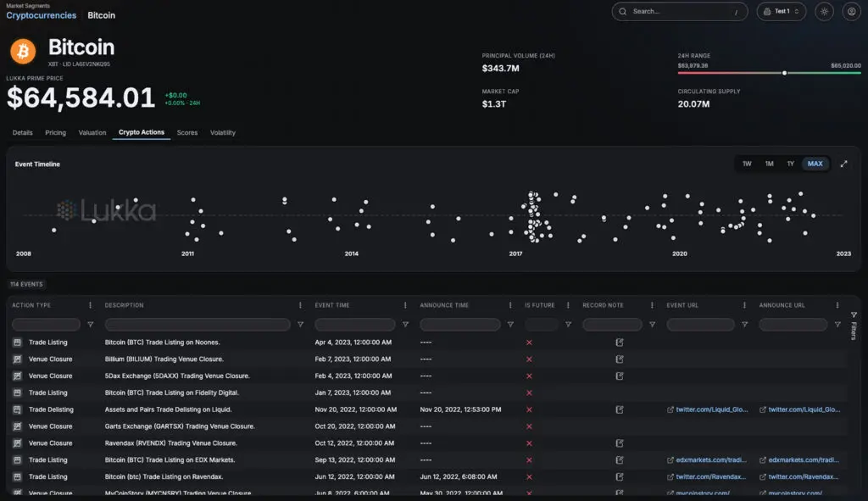Click the Action Type filter text box
The height and width of the screenshot is (501, 868).
[x=46, y=325]
